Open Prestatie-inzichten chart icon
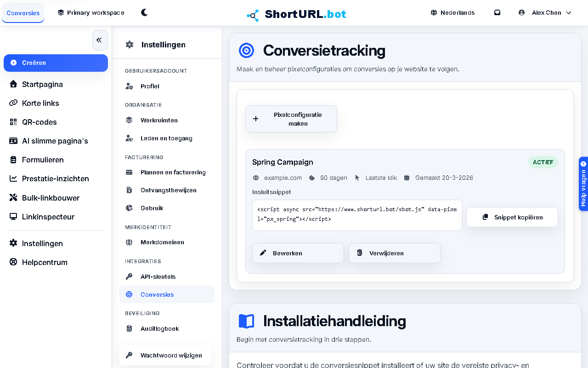Screen dimensions: 588x368 click(13, 178)
